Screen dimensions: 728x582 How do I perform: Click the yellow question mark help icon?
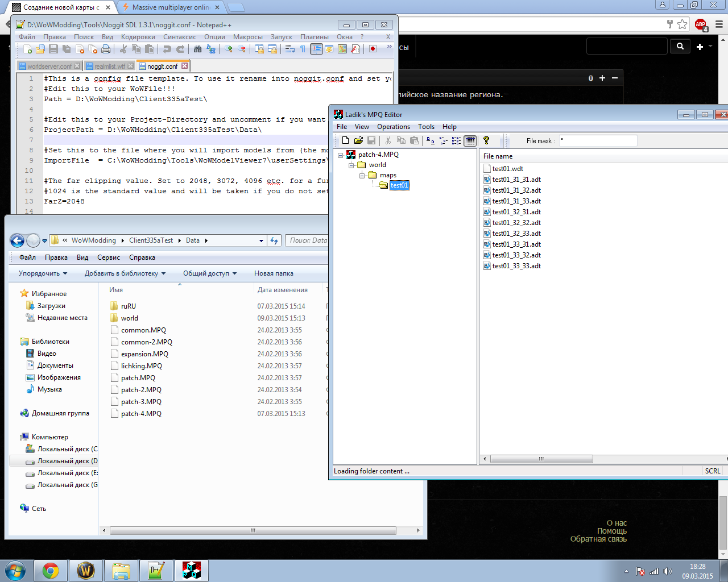486,140
